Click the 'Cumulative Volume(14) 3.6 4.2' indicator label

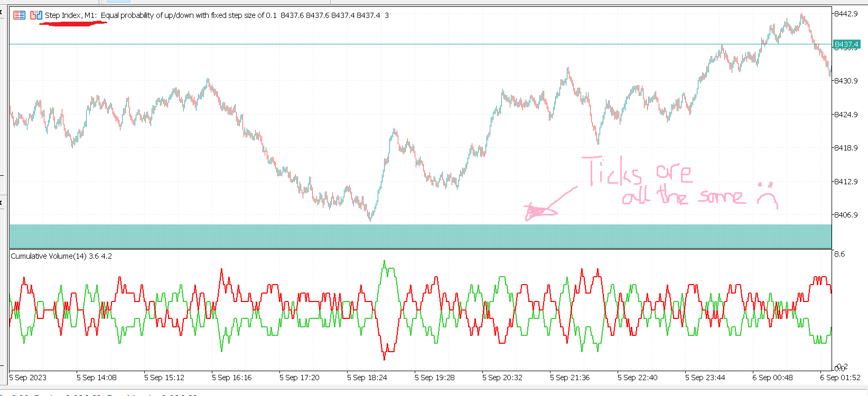[x=61, y=256]
